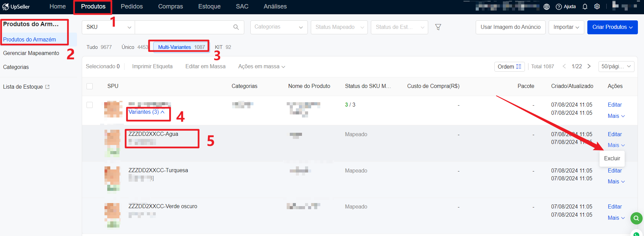Go to next page arrow
Image resolution: width=644 pixels, height=236 pixels.
(589, 66)
